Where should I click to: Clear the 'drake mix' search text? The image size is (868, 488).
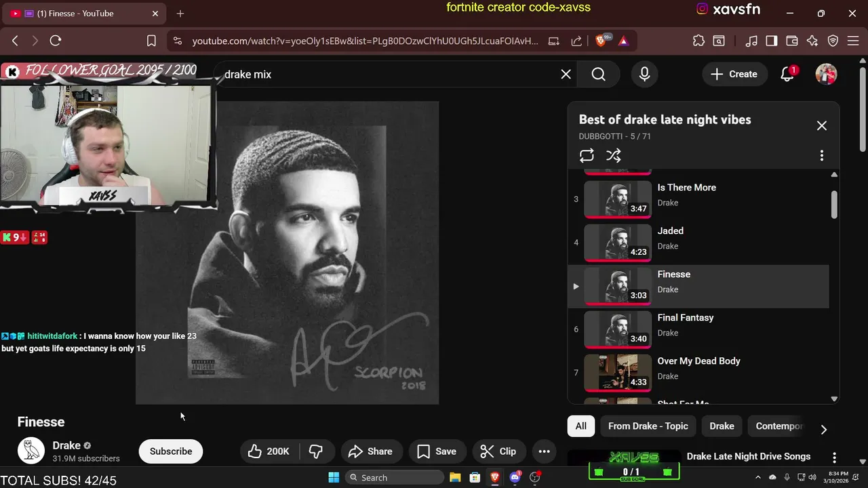(566, 74)
